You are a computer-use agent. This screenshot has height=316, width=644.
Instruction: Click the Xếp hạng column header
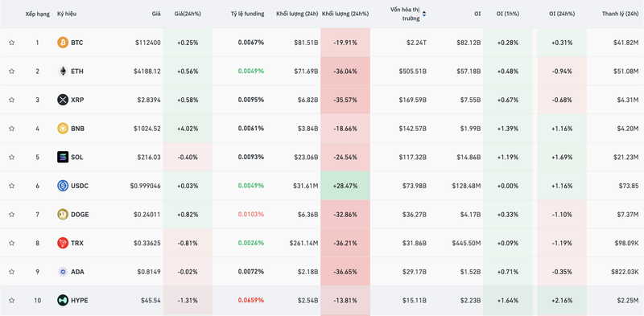tap(37, 14)
